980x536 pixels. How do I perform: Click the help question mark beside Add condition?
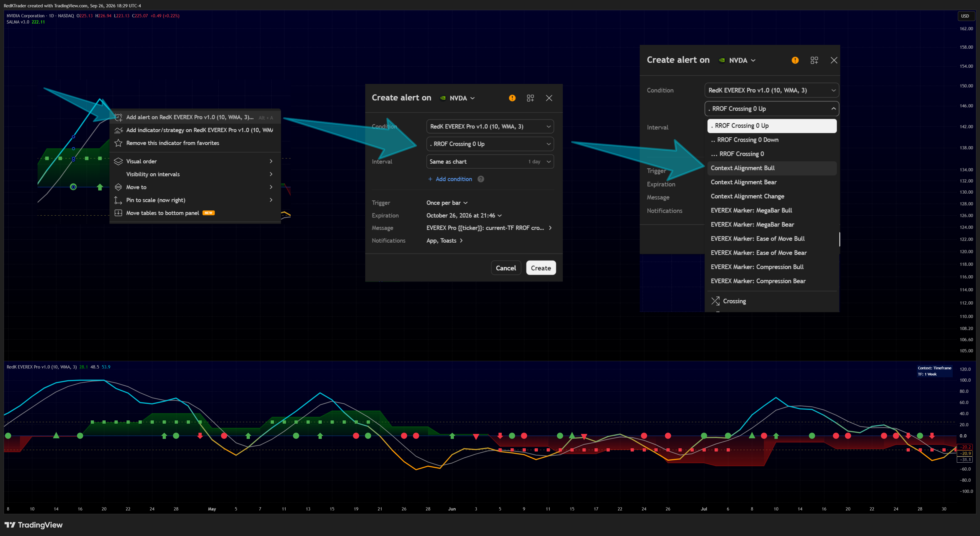[481, 179]
